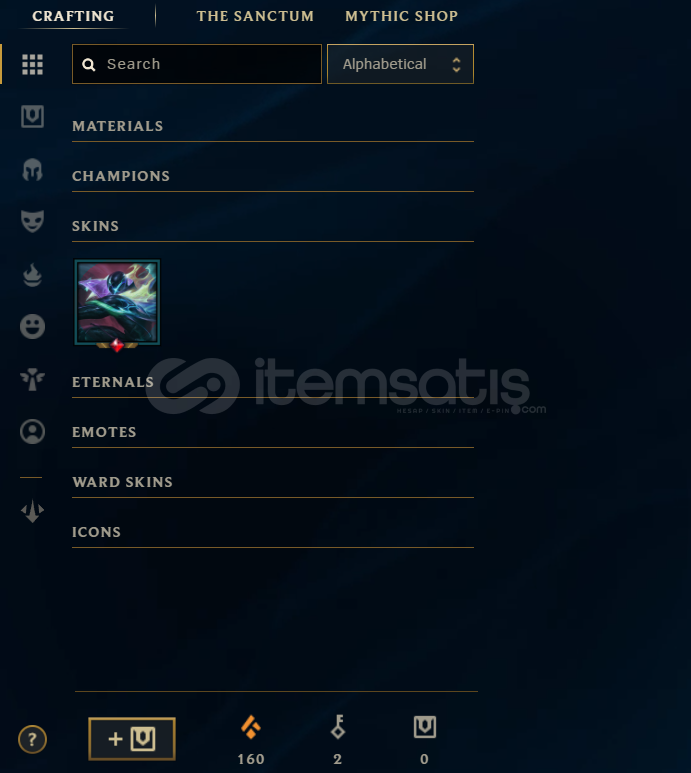Filter by emotes smiley icon
The width and height of the screenshot is (691, 773).
click(33, 326)
